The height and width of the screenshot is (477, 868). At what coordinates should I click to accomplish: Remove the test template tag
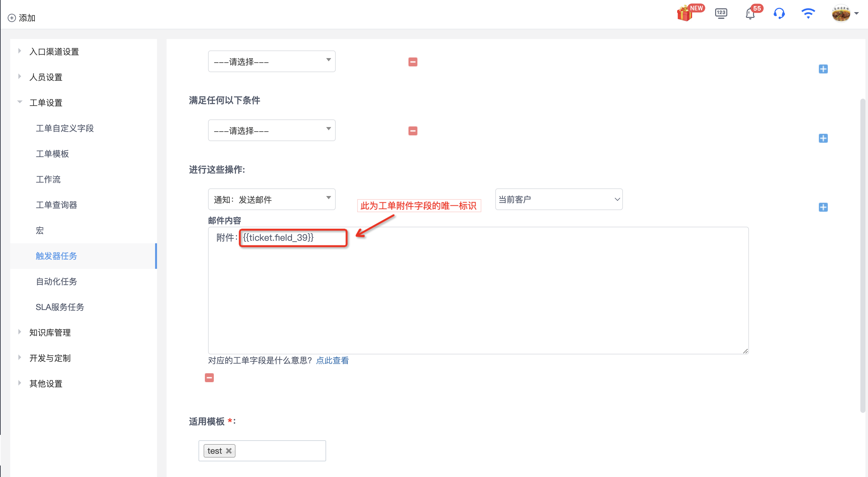coord(229,451)
